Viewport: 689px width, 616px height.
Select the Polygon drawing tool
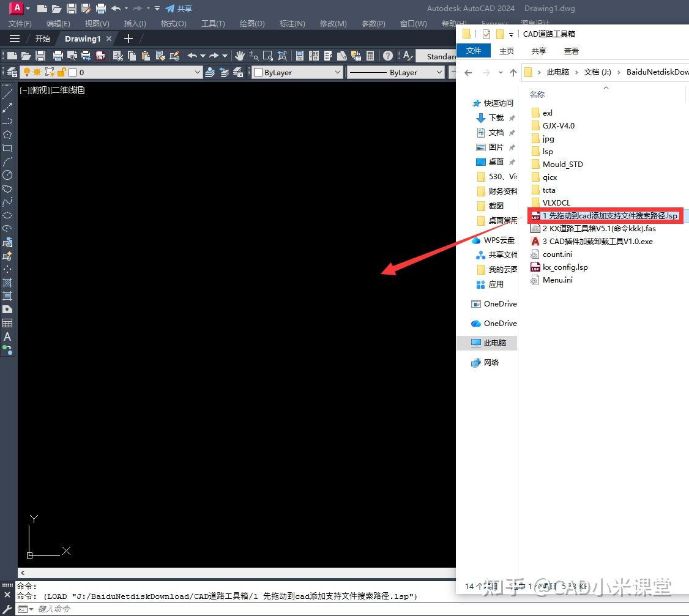click(7, 135)
